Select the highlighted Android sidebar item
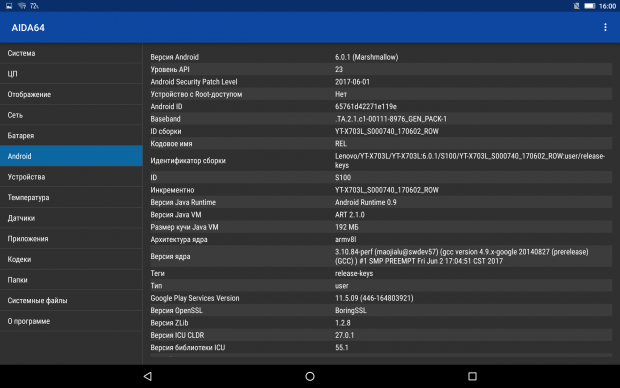Screen dimensions: 620x388 point(71,156)
